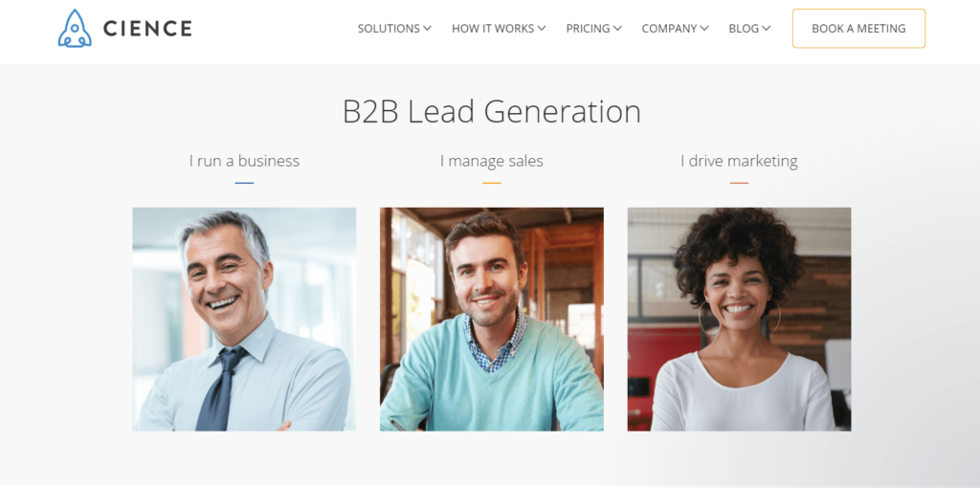This screenshot has width=980, height=488.
Task: Select the I manage sales heading
Action: 492,161
